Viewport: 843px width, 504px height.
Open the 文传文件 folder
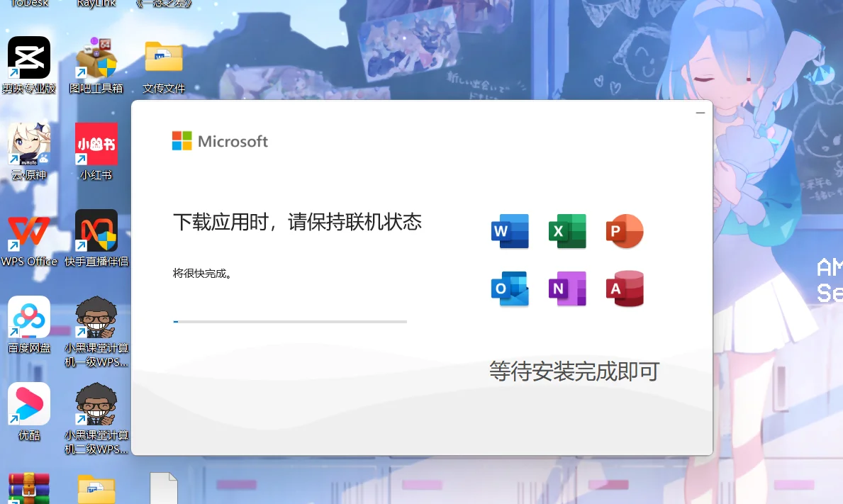pos(163,57)
